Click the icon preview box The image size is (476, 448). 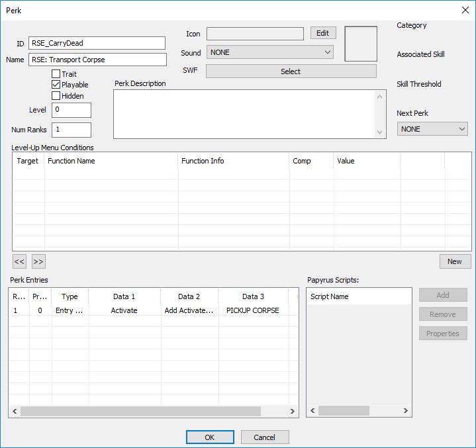(361, 44)
